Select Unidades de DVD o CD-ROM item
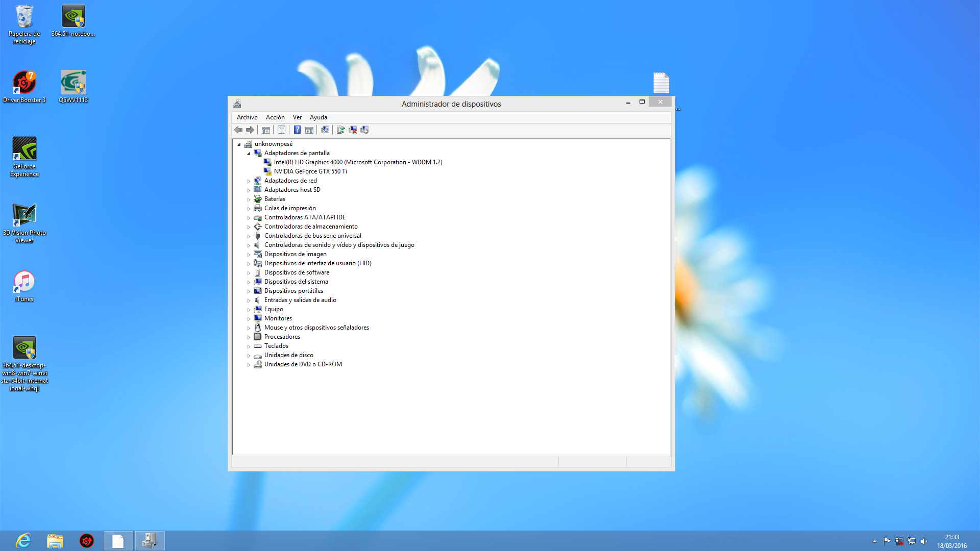 click(303, 364)
